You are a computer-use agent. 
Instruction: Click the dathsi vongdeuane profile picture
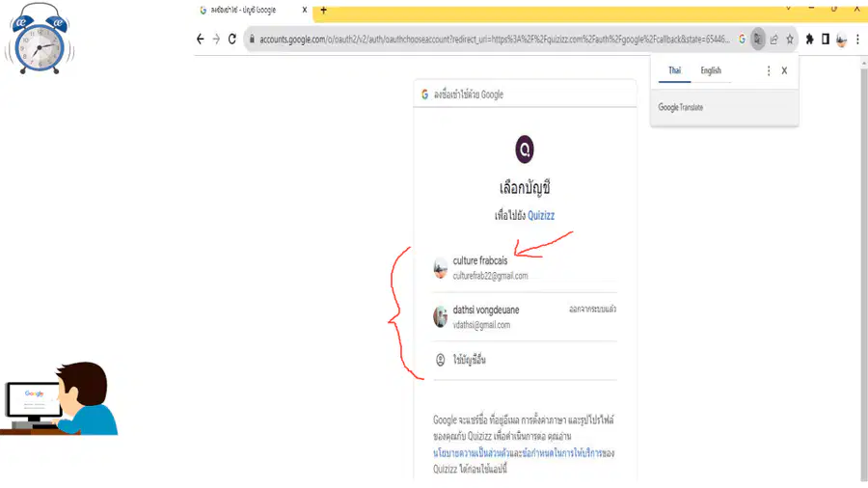tap(441, 316)
